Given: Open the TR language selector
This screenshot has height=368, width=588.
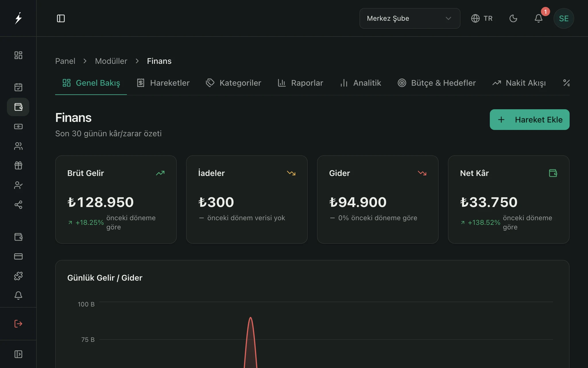Looking at the screenshot, I should pyautogui.click(x=482, y=18).
